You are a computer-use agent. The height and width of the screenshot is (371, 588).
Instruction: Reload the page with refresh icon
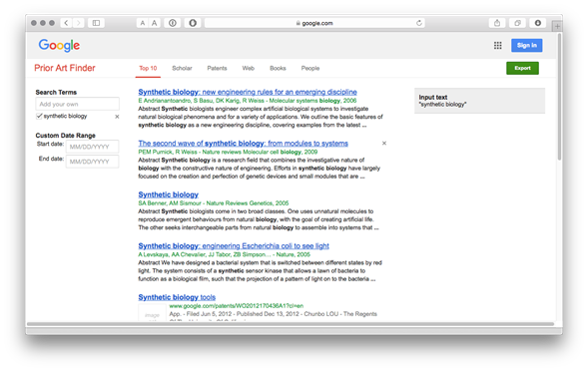point(419,23)
